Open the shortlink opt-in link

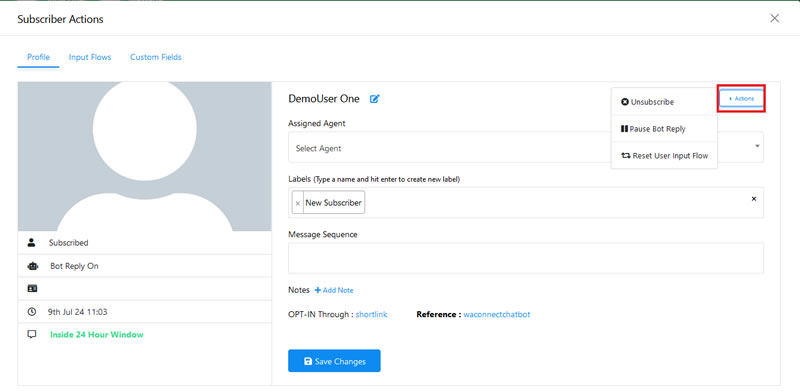371,314
